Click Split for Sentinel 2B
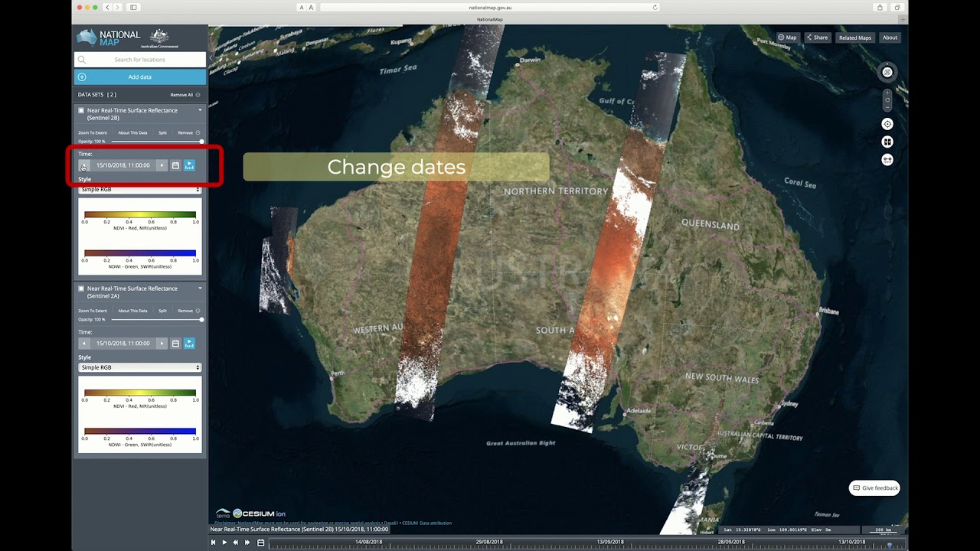The width and height of the screenshot is (980, 551). click(162, 132)
